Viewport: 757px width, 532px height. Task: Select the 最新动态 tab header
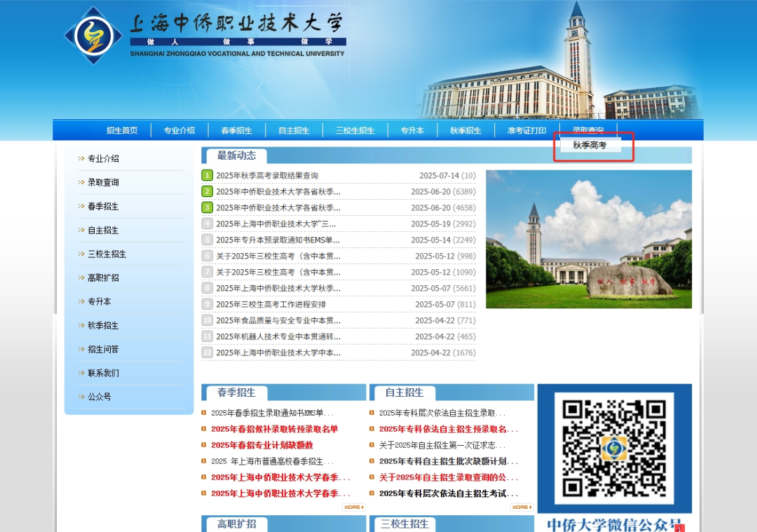(237, 156)
